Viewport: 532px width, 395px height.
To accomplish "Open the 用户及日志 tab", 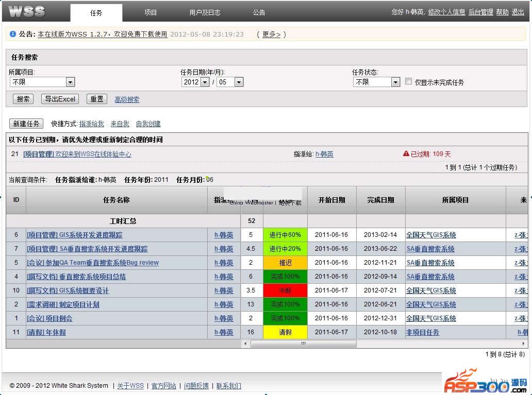I will pos(205,12).
